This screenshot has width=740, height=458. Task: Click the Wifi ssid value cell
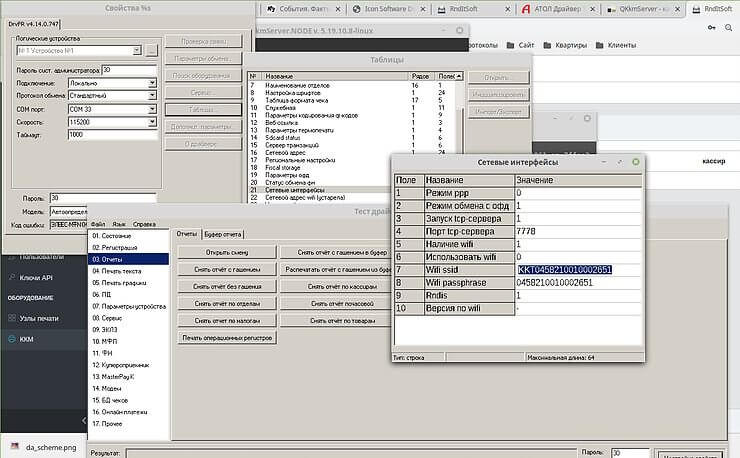tap(578, 270)
